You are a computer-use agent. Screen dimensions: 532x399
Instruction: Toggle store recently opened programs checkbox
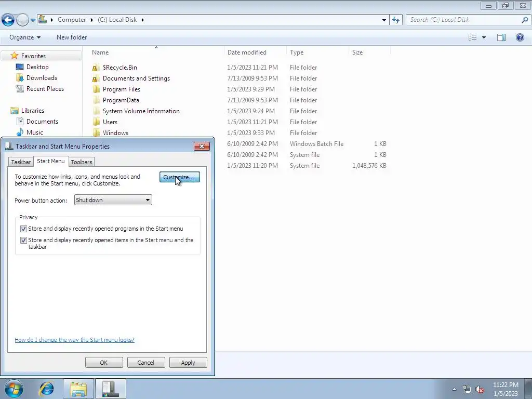[23, 229]
